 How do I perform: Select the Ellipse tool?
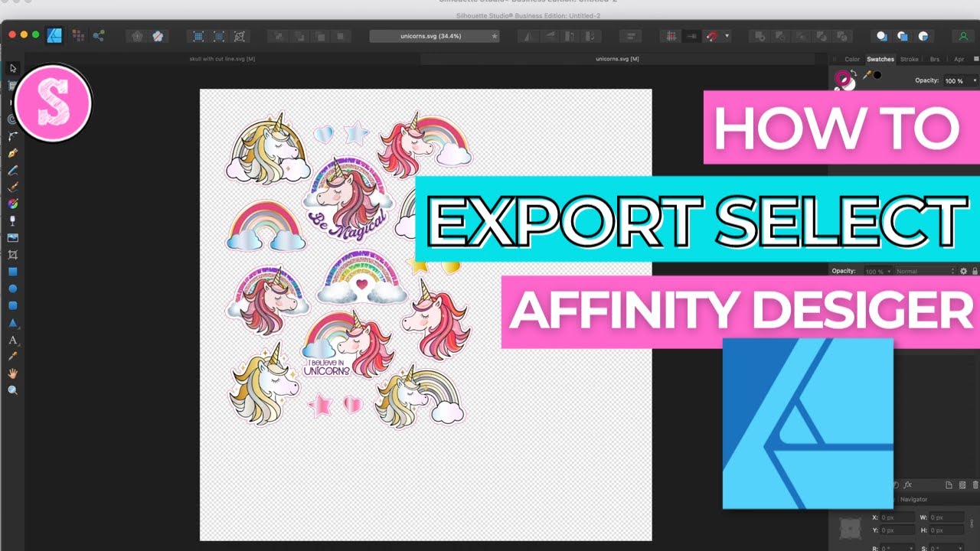click(13, 289)
